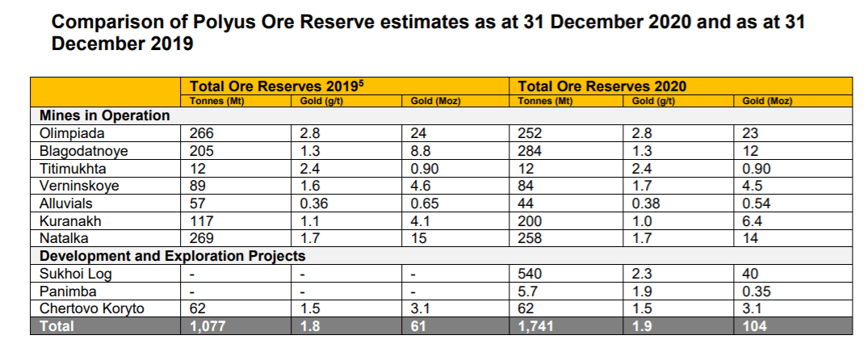Viewport: 868px width, 348px height.
Task: Click Verninskoye 2020 grade value 1.7
Action: 642,186
